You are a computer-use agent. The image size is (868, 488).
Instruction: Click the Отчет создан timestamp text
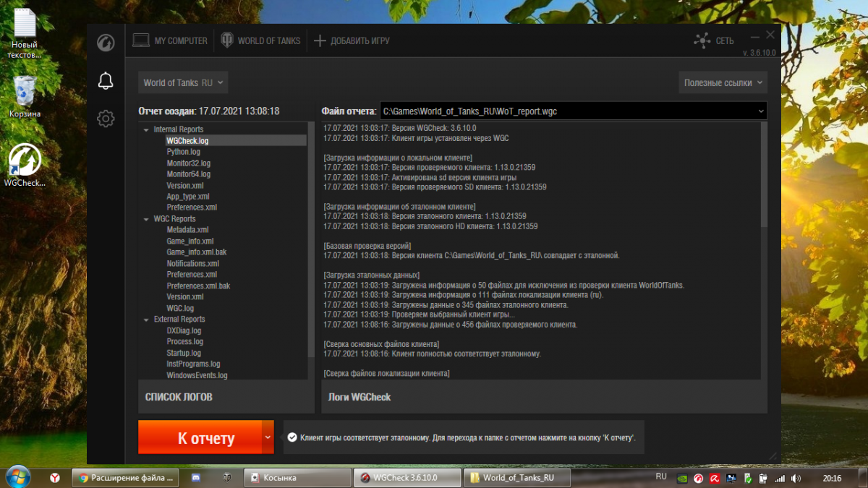click(x=209, y=111)
